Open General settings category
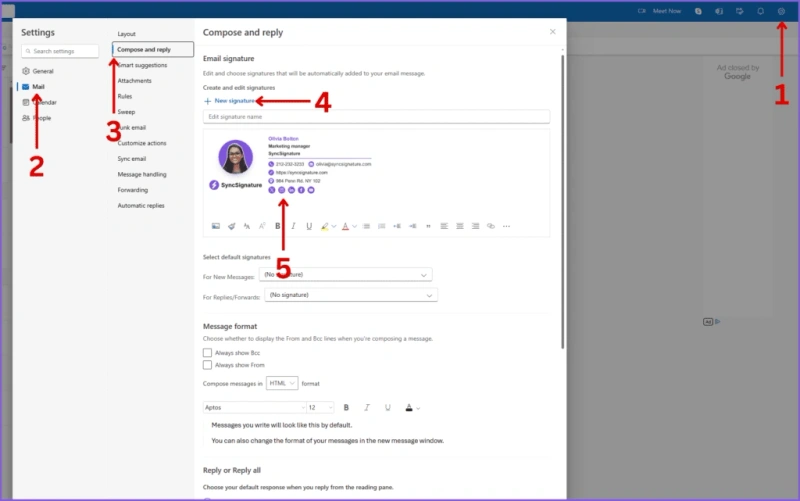This screenshot has height=501, width=800. click(x=38, y=71)
